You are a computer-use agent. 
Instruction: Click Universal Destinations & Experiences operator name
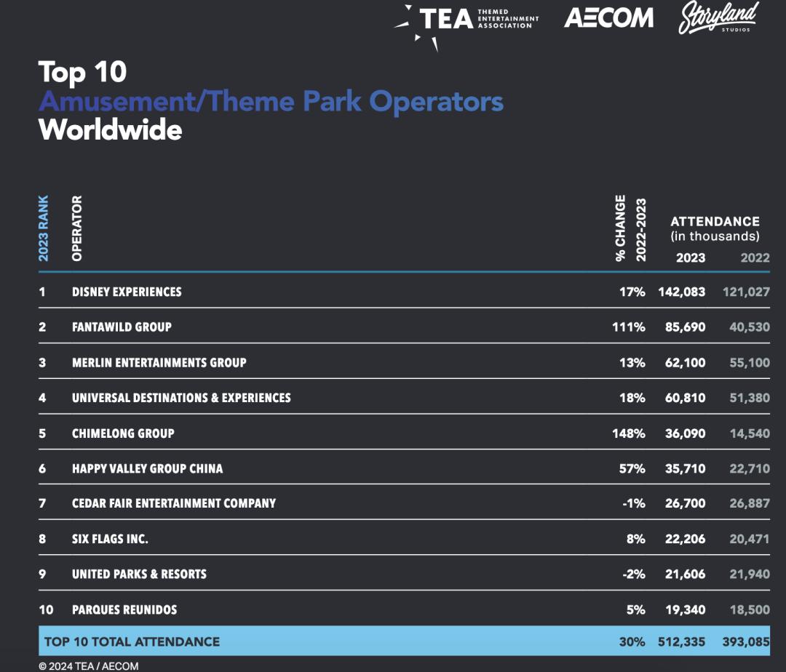click(181, 398)
